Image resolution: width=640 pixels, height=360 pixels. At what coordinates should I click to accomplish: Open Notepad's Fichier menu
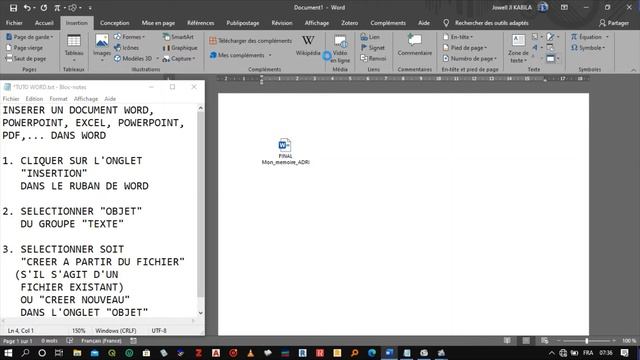[x=11, y=99]
